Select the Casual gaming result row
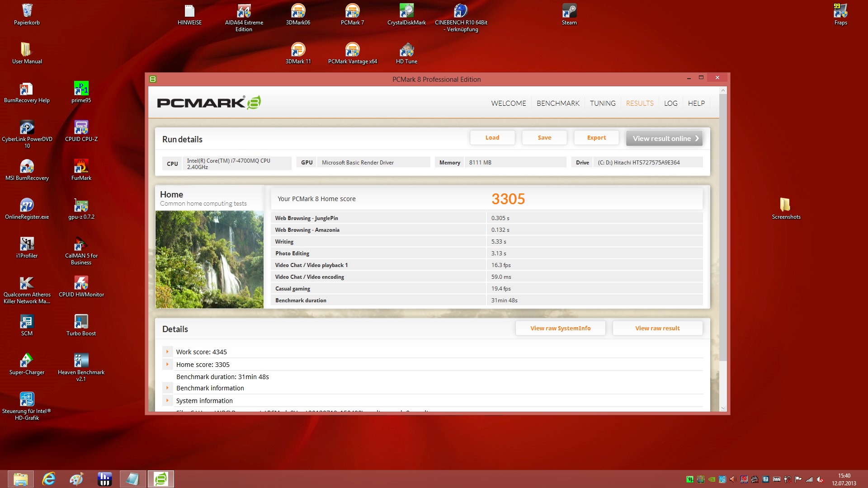This screenshot has height=488, width=868. 486,289
